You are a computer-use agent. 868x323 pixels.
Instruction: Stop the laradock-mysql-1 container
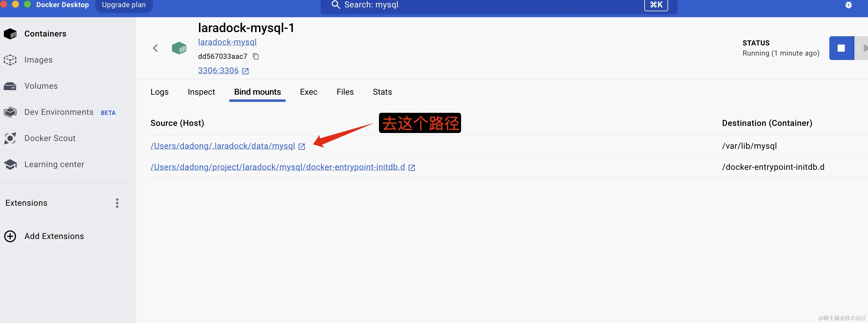click(841, 48)
